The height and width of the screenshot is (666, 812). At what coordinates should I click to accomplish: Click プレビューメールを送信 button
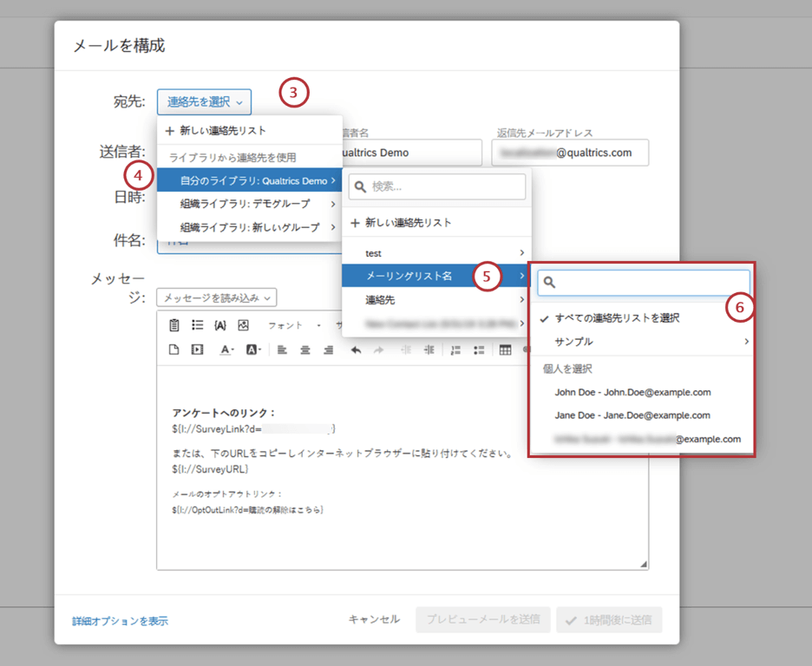[483, 619]
